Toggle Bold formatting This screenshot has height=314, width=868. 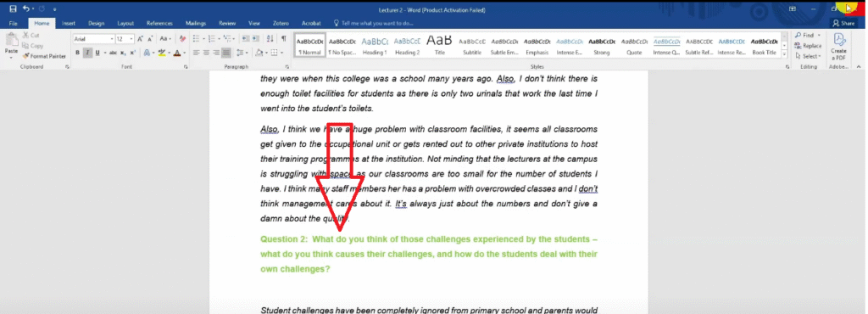(x=77, y=53)
